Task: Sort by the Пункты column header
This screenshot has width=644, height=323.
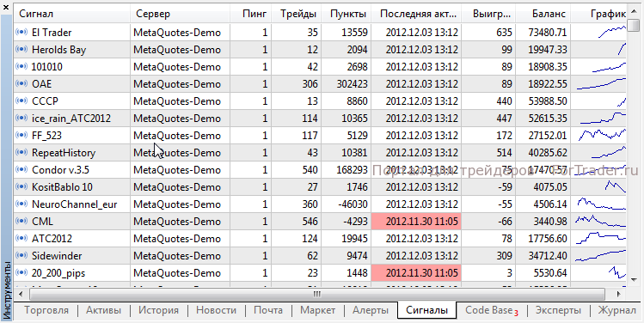Action: 346,14
